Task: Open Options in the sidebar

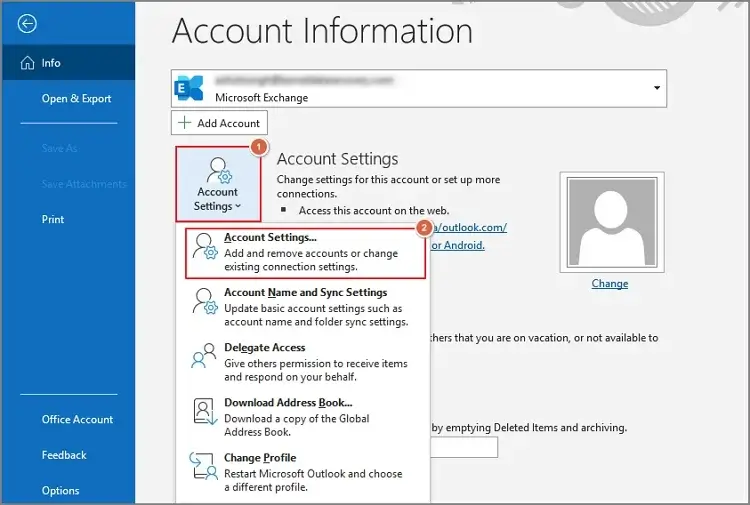Action: pos(60,491)
